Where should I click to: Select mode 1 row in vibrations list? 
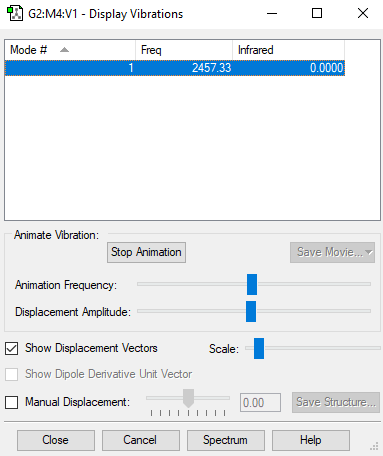click(x=175, y=68)
